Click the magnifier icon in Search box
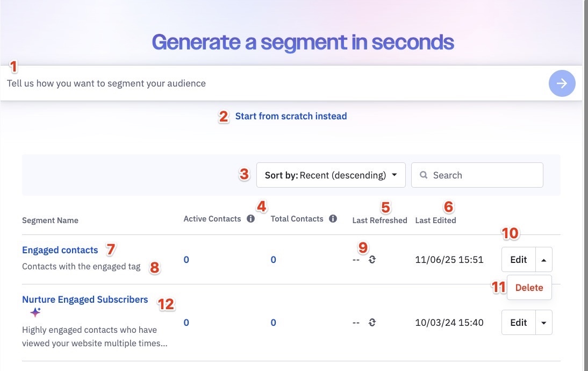The width and height of the screenshot is (588, 371). click(424, 175)
